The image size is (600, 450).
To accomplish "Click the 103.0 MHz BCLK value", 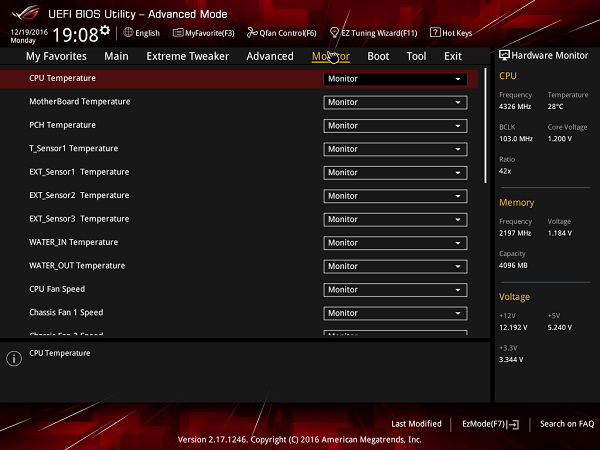I will tap(516, 139).
